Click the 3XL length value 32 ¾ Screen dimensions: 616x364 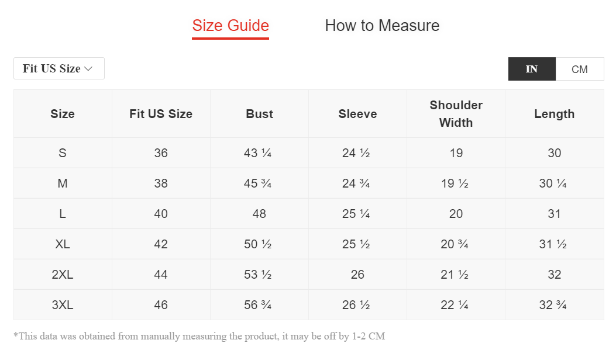553,305
